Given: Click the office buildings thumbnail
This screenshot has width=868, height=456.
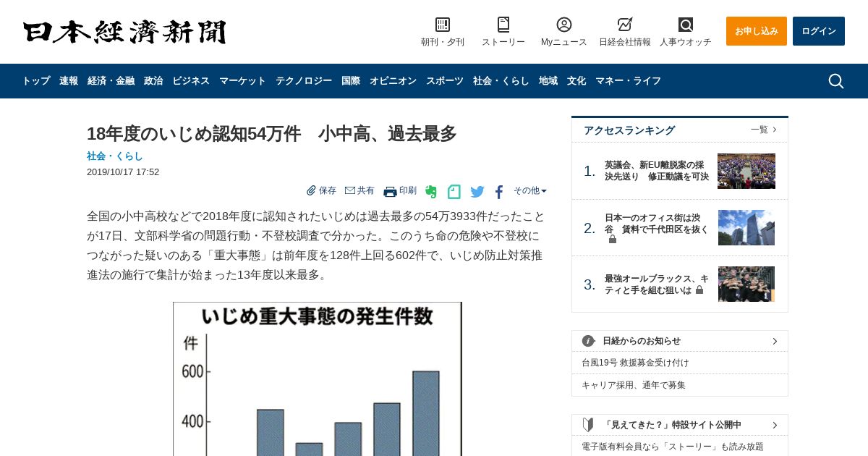Looking at the screenshot, I should pyautogui.click(x=746, y=227).
